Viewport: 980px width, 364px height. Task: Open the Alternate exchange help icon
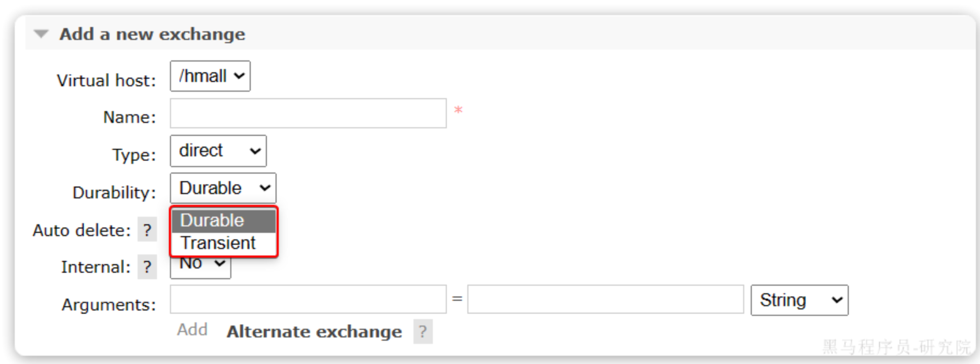[423, 331]
